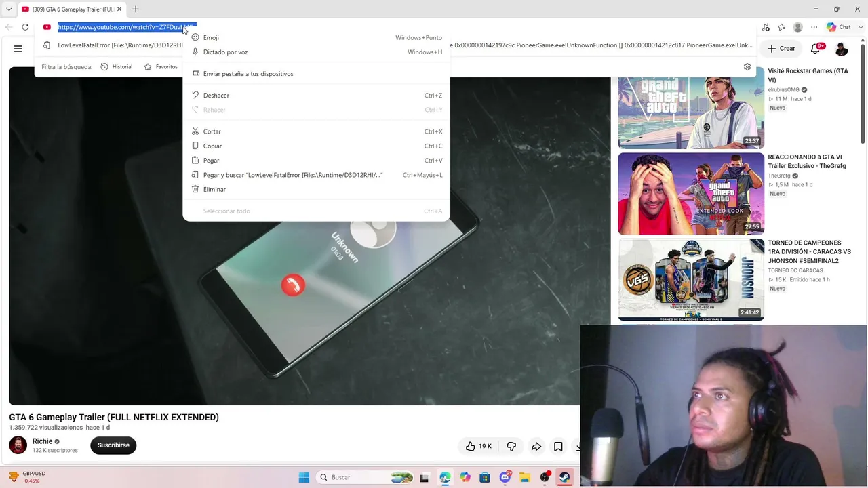Image resolution: width=868 pixels, height=488 pixels.
Task: Open the browser favorites star icon
Action: [x=782, y=27]
